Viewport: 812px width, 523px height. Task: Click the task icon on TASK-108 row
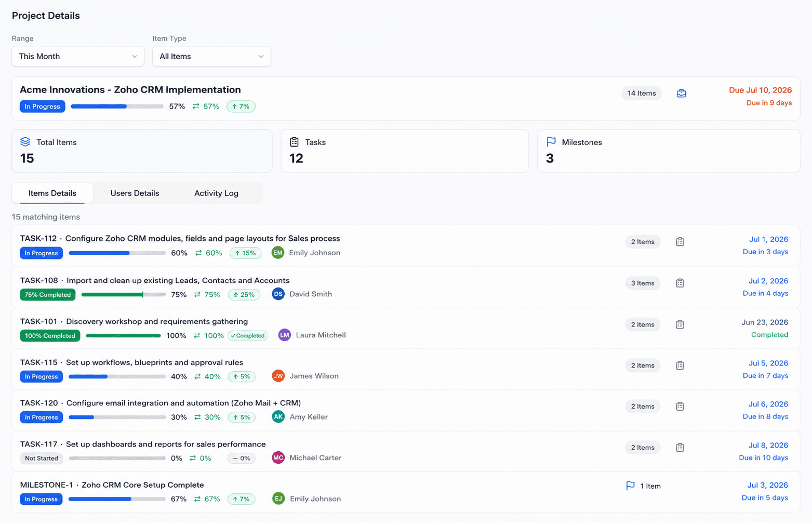(680, 283)
